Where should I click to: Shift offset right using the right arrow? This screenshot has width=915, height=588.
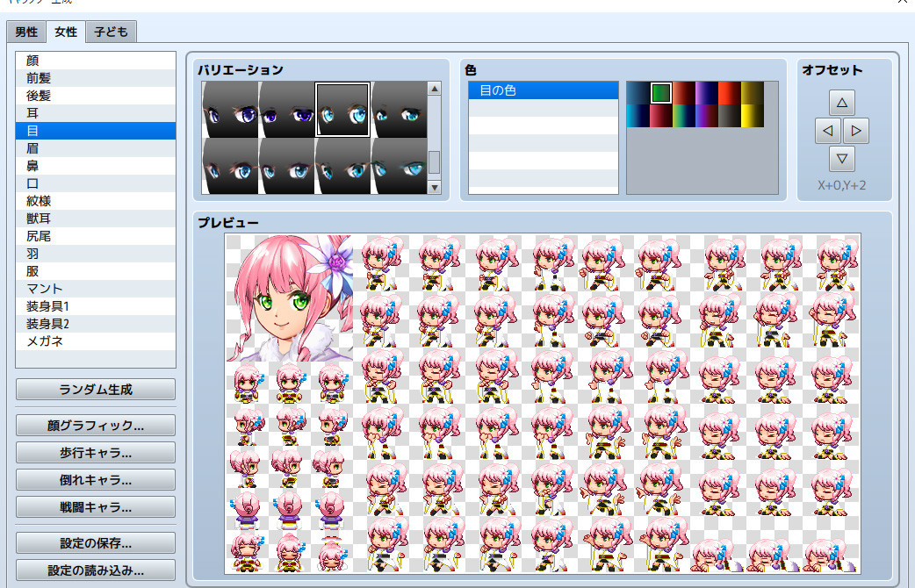point(858,130)
